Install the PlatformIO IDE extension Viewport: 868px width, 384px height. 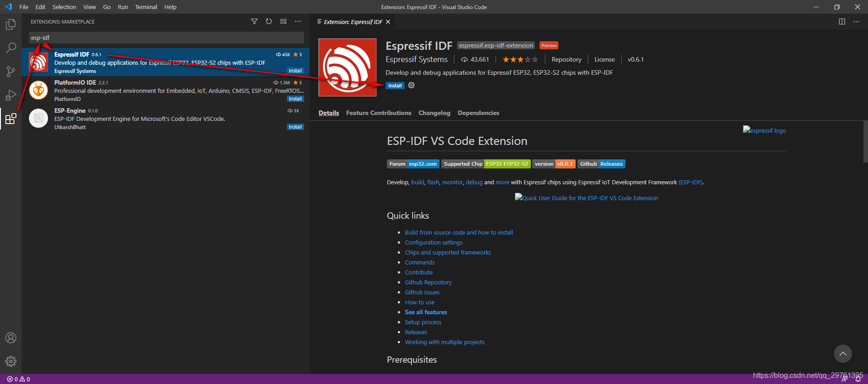pyautogui.click(x=296, y=99)
